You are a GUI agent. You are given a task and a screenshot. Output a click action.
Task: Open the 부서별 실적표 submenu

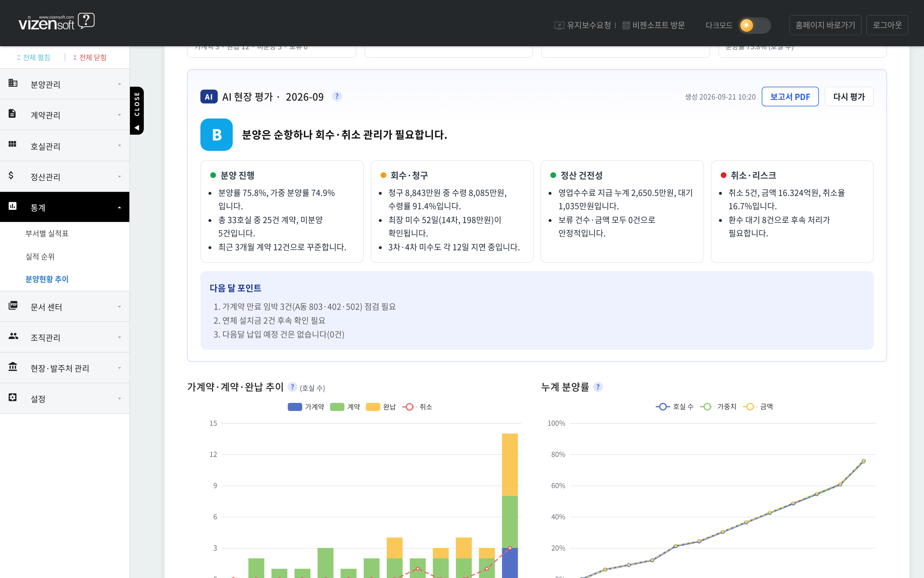coord(47,233)
